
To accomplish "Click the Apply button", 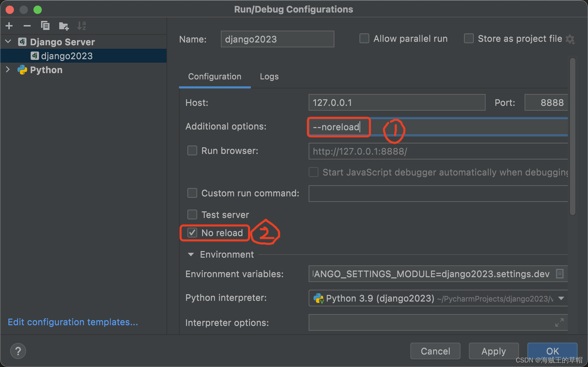I will click(x=493, y=351).
